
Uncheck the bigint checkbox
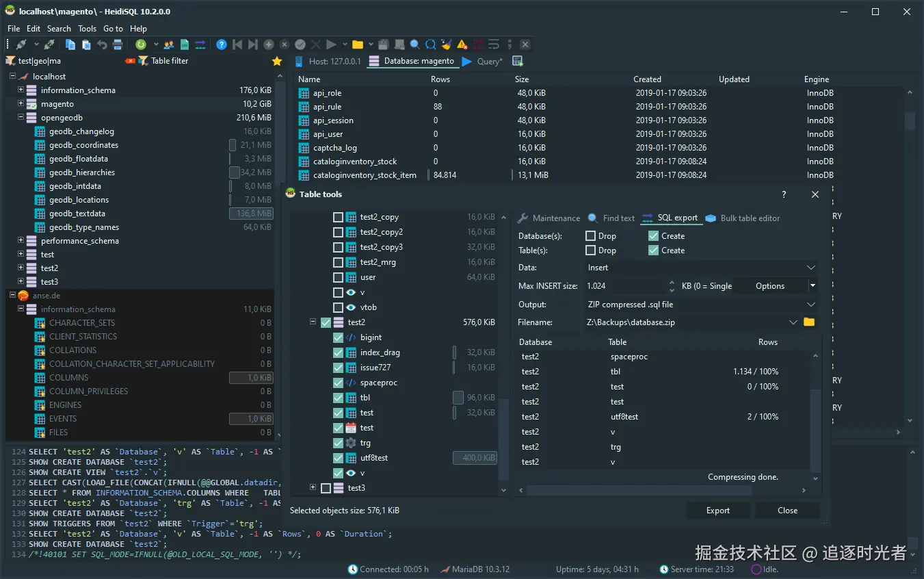point(338,337)
